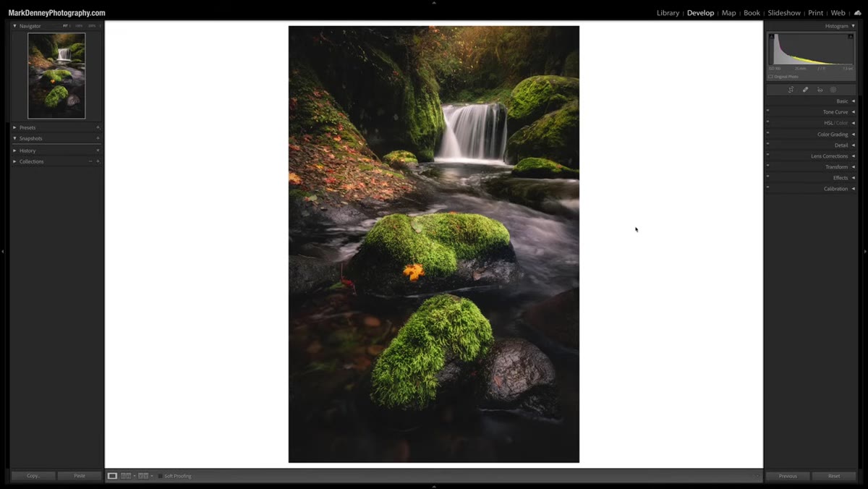Screen dimensions: 868x489
Task: Click the plus icon on Presets panel
Action: point(98,127)
